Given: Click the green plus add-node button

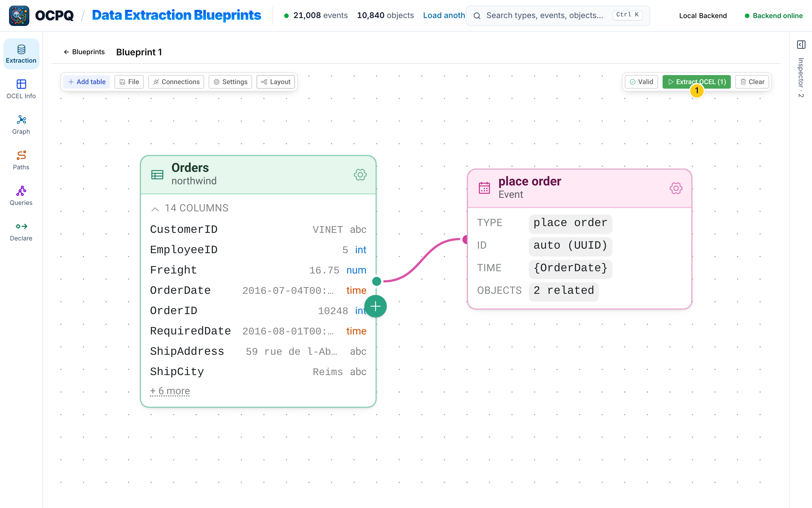Looking at the screenshot, I should click(376, 306).
